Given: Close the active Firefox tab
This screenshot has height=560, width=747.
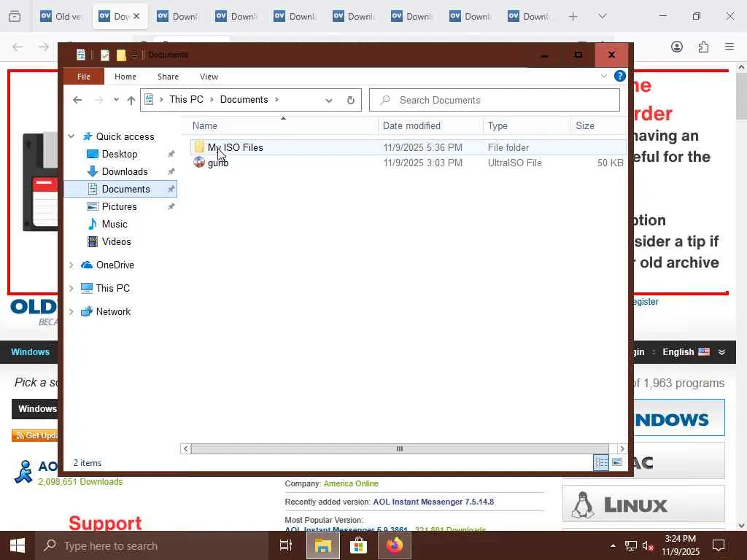Looking at the screenshot, I should [136, 16].
